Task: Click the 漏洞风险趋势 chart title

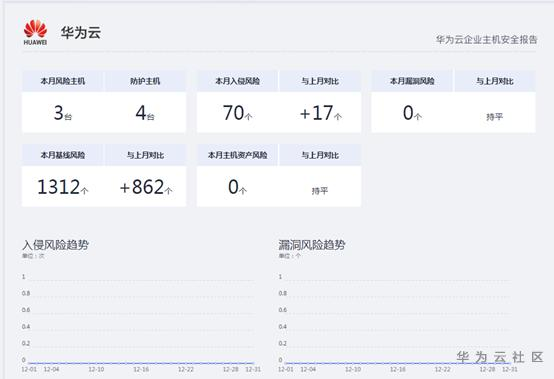Action: click(x=312, y=245)
